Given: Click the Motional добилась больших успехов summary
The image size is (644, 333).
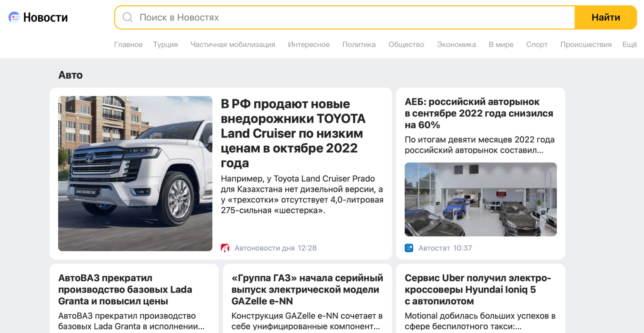Looking at the screenshot, I should tap(480, 321).
